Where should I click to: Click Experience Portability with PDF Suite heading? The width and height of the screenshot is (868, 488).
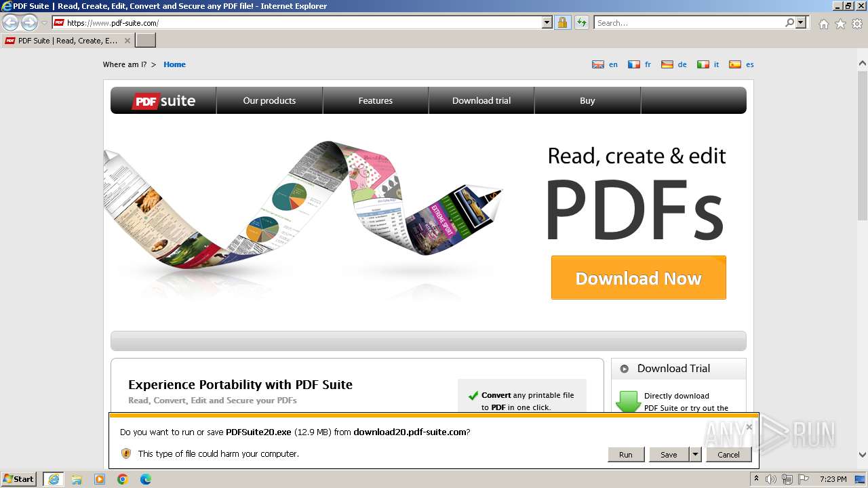pos(240,384)
